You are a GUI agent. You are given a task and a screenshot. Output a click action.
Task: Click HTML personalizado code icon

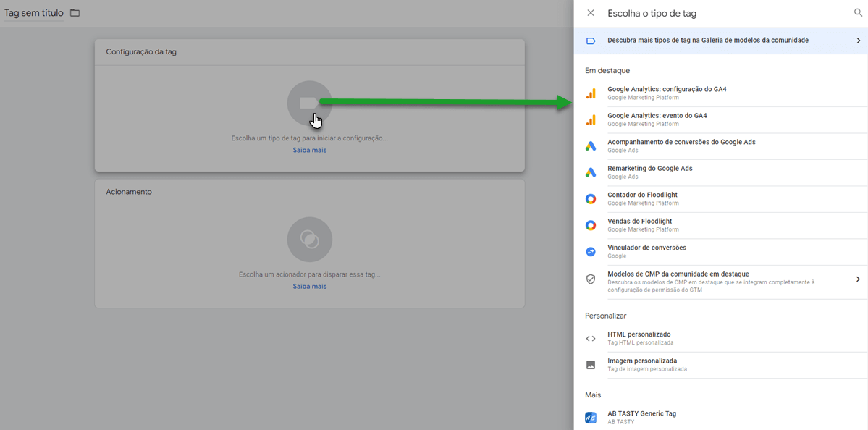pos(591,339)
